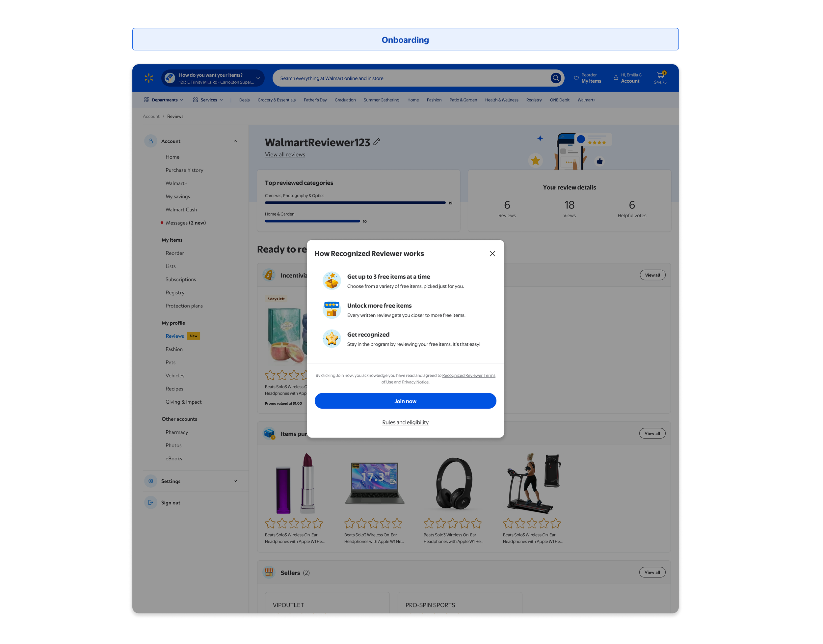Screen dimensions: 823x644
Task: Click the Departments grid icon
Action: [146, 100]
